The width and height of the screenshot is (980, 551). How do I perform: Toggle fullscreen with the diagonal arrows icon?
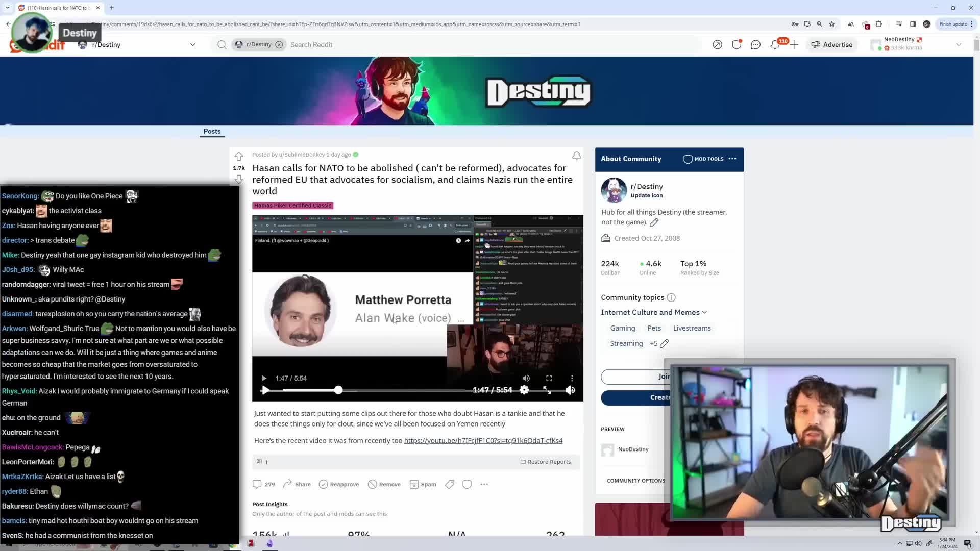547,390
